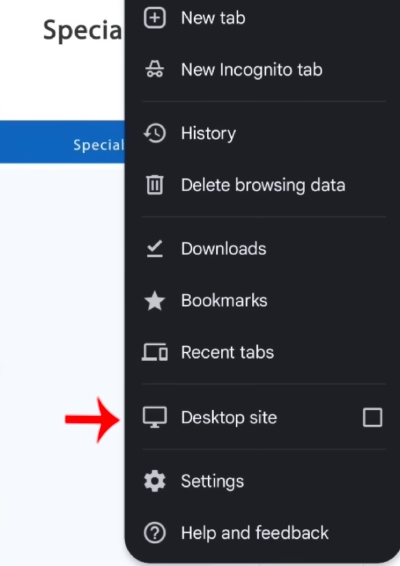
Task: Click the Help question mark icon
Action: tap(155, 533)
